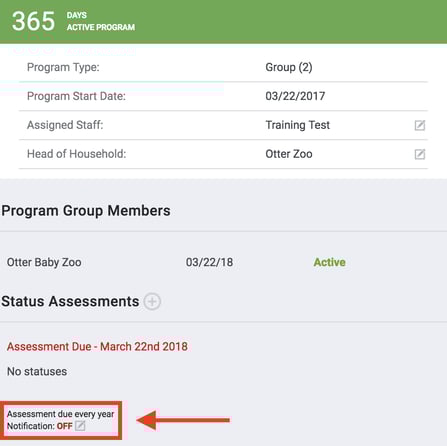This screenshot has height=446, width=447.
Task: Select the Training Test staff name
Action: point(297,125)
